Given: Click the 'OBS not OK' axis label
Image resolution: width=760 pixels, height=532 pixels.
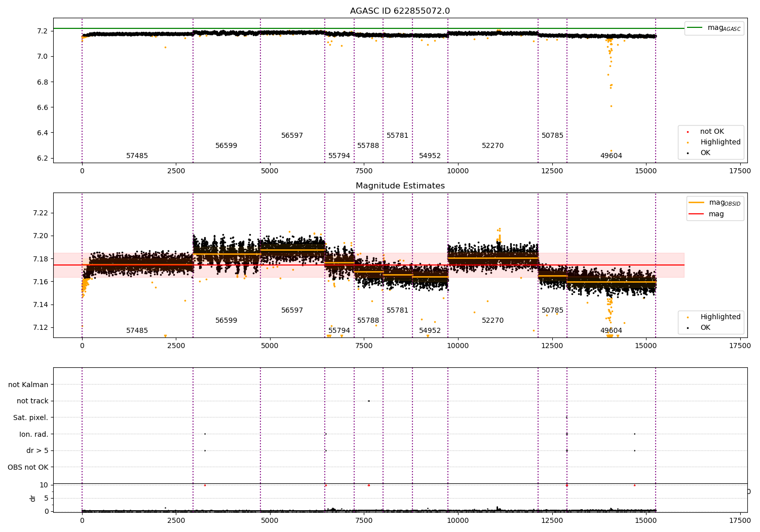Looking at the screenshot, I should [28, 467].
